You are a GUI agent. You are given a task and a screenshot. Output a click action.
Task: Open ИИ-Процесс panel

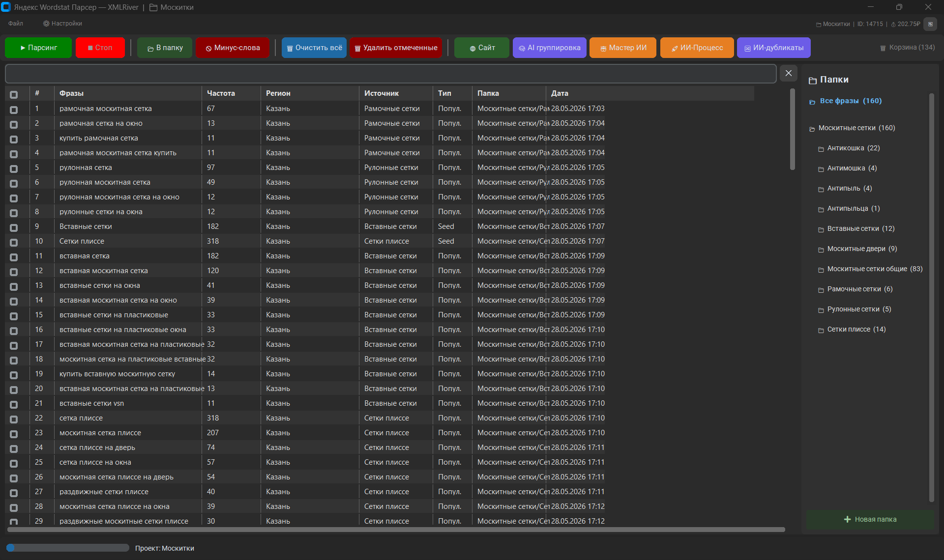click(697, 48)
